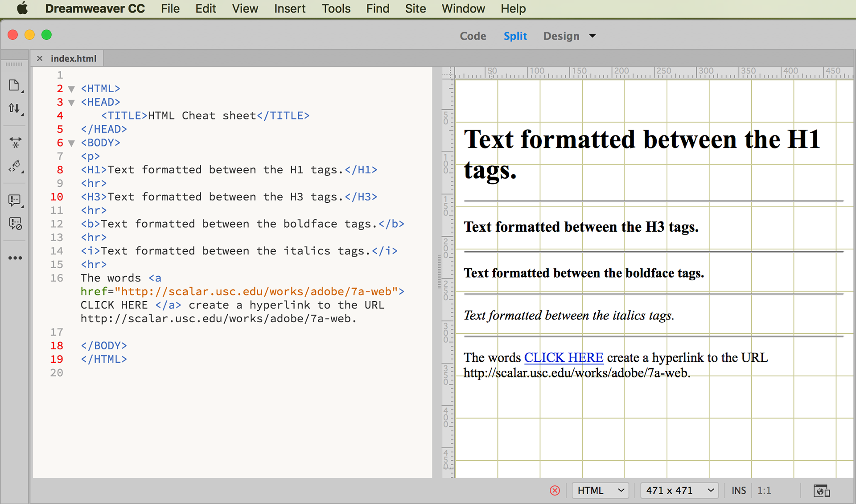
Task: Collapse the HTML tag on line 2
Action: click(71, 89)
